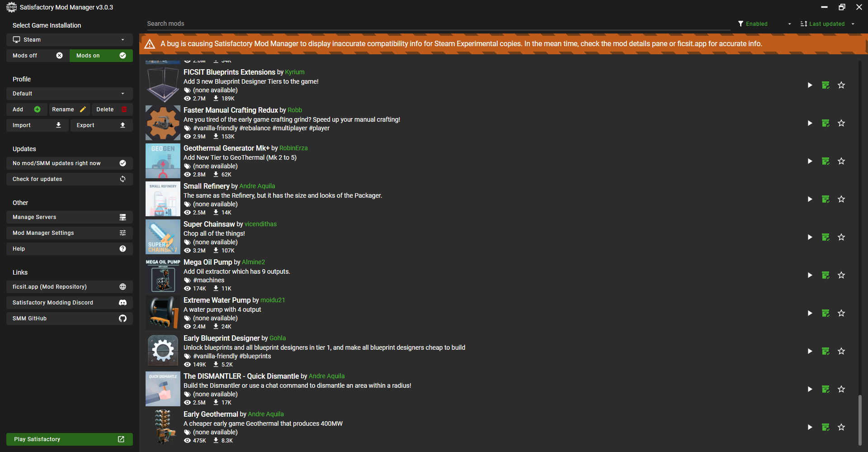Screen dimensions: 868x452
Task: Toggle favorite star for Geothermal Generator Mk+
Action: (x=841, y=161)
